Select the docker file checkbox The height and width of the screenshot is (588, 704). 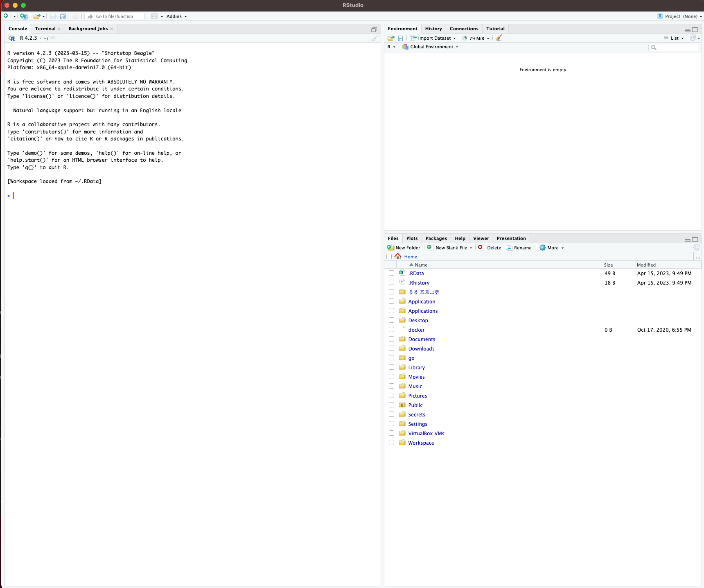click(x=392, y=330)
